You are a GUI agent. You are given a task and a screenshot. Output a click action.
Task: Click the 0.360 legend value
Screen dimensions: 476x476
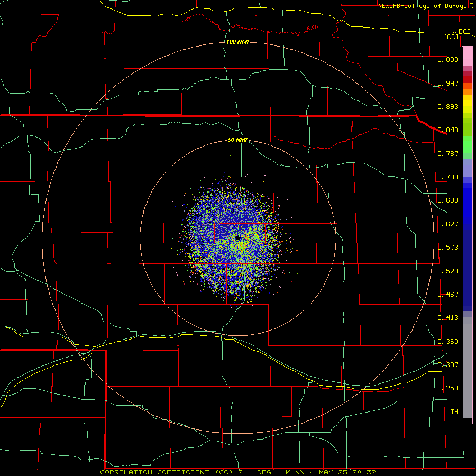pyautogui.click(x=448, y=342)
